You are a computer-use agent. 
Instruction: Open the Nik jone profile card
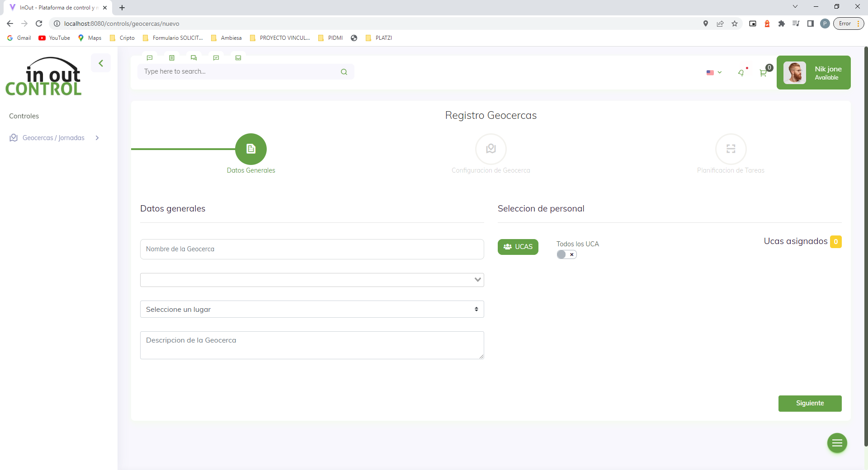tap(813, 73)
